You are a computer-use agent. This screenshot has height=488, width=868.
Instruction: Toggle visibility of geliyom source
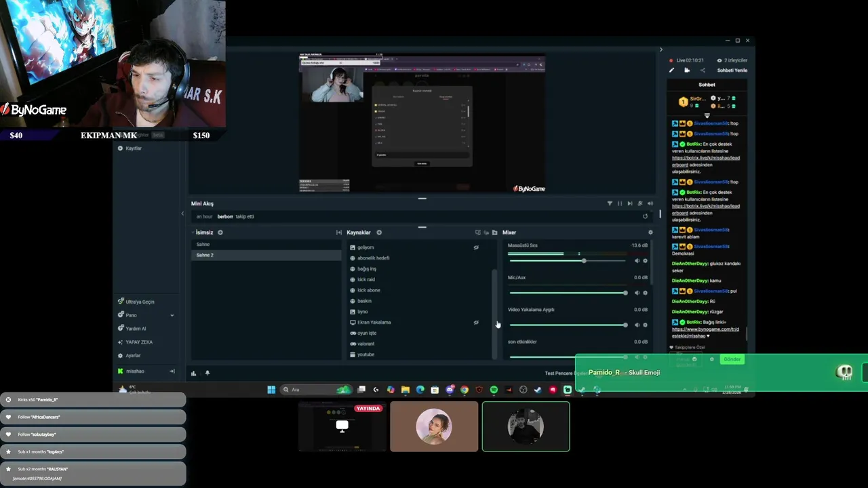(x=476, y=247)
